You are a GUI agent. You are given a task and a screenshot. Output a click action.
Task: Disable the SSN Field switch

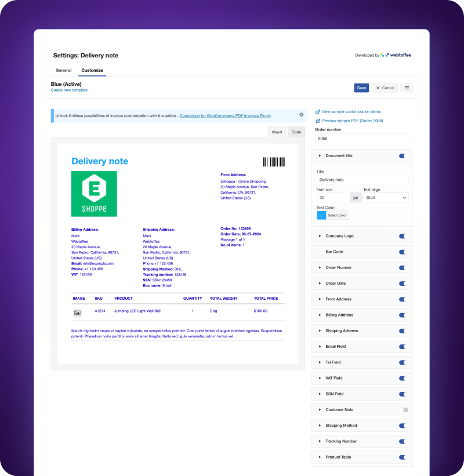point(403,394)
